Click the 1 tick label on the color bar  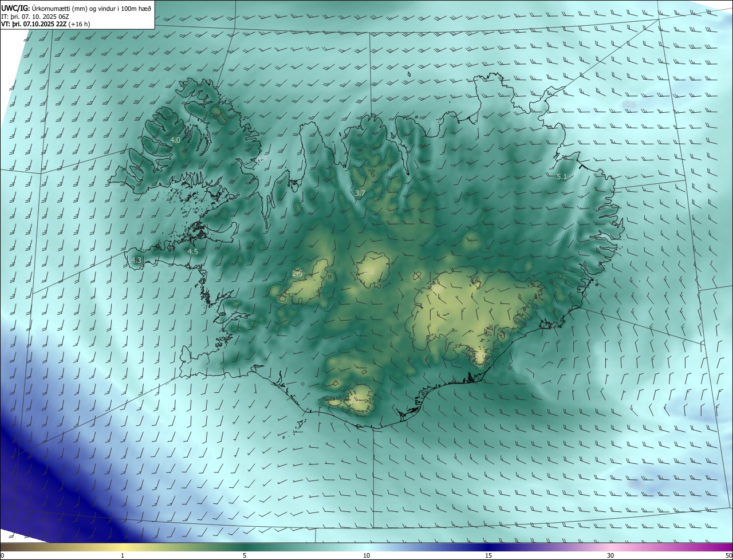coord(123,555)
